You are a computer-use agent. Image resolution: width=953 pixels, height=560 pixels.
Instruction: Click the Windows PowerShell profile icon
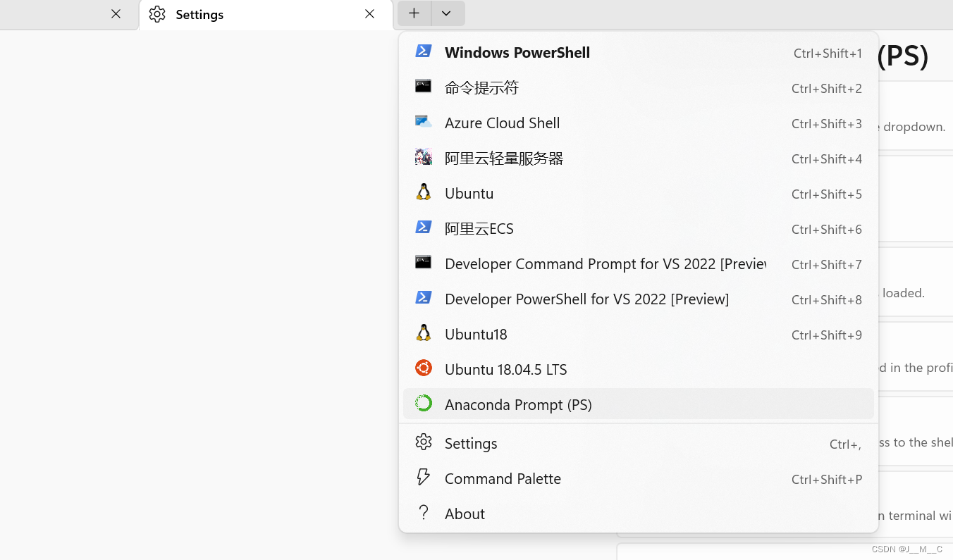(423, 51)
